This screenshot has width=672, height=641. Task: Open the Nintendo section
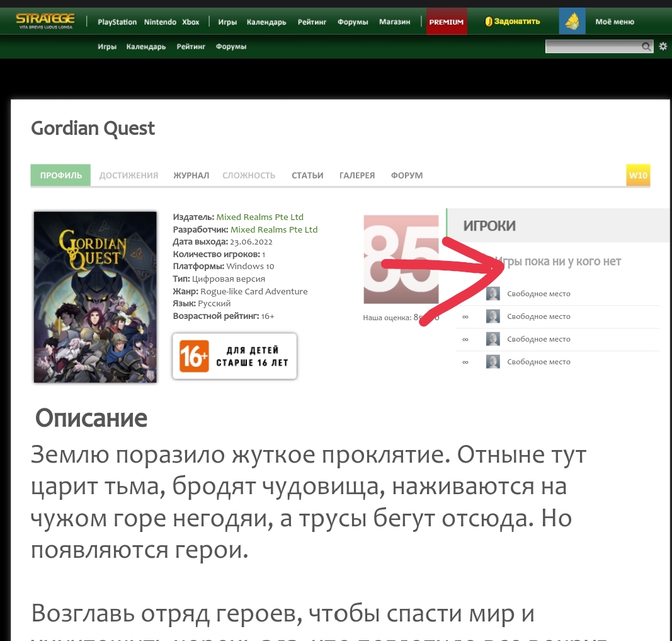[x=161, y=22]
